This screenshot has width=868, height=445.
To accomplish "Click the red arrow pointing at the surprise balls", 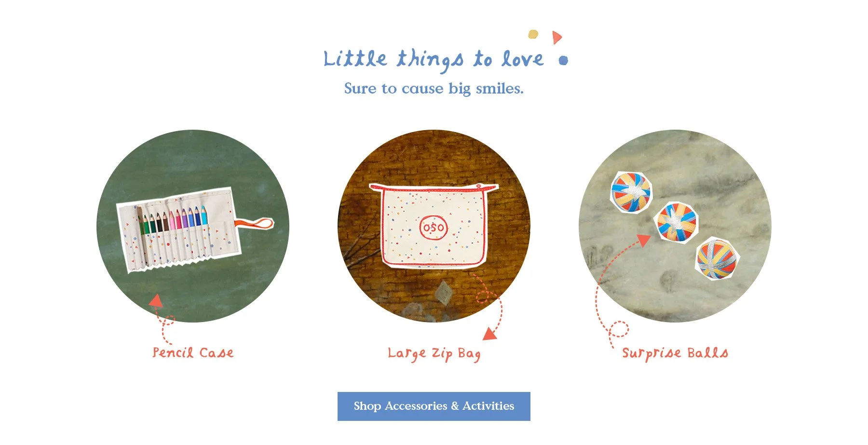I will point(643,240).
